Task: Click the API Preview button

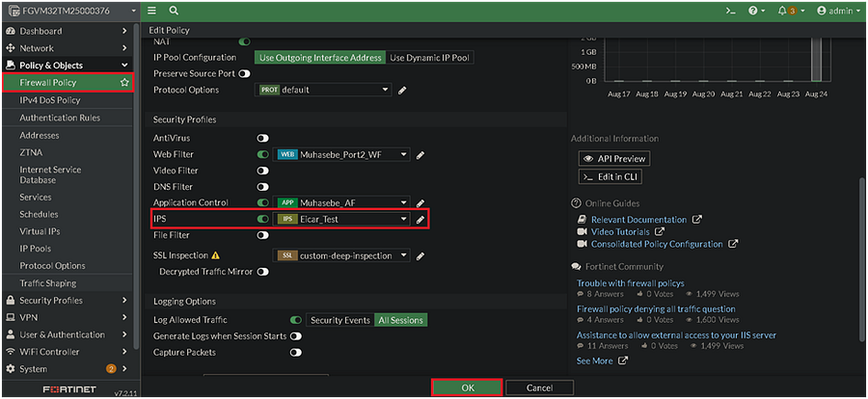Action: pos(614,159)
